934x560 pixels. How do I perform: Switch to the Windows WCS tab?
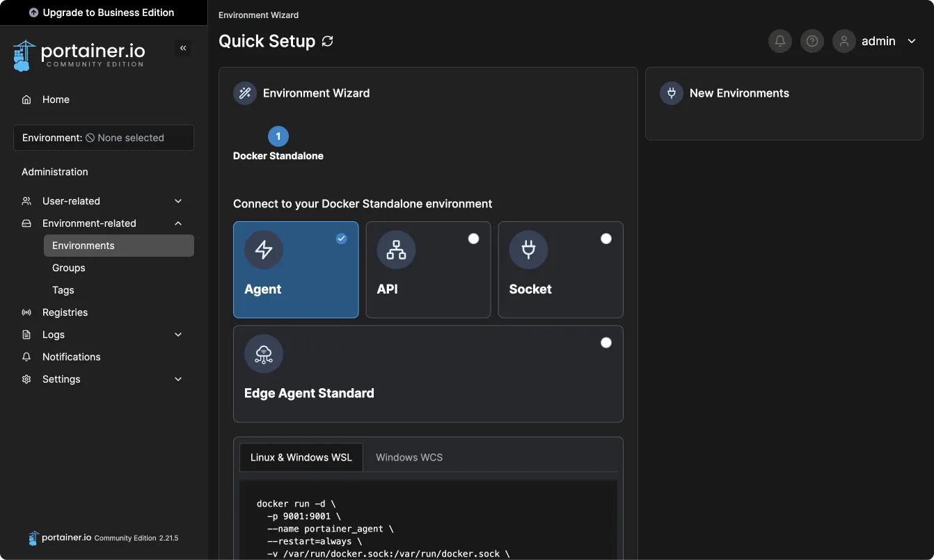click(409, 457)
